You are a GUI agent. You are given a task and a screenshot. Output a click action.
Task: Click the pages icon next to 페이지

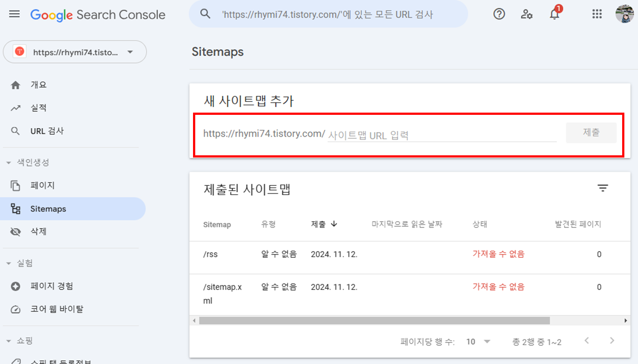pos(15,185)
